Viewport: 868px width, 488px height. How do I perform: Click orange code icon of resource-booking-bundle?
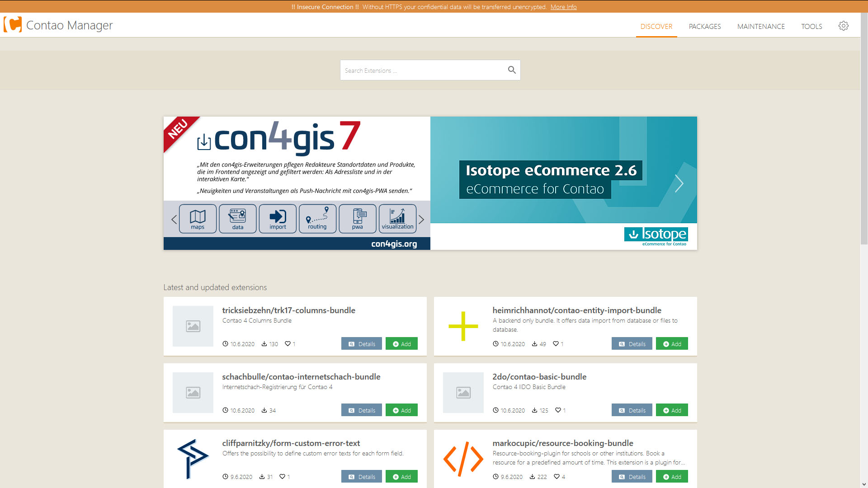[x=463, y=459]
